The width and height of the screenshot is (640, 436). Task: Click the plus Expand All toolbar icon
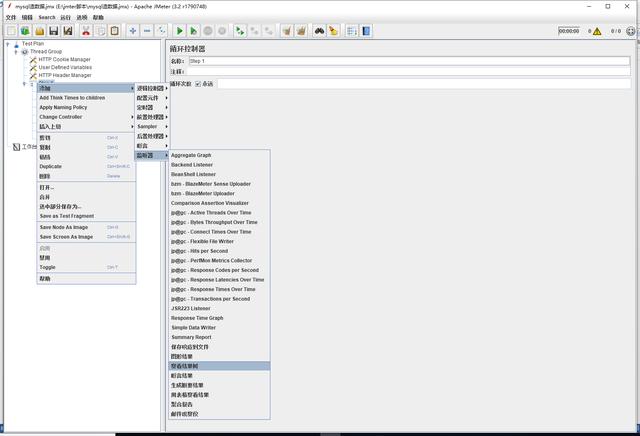tap(133, 31)
